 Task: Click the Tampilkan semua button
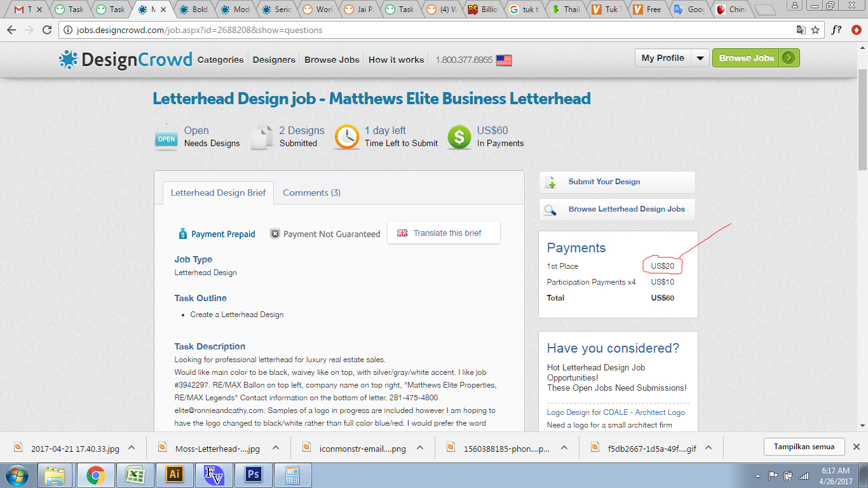click(x=804, y=447)
